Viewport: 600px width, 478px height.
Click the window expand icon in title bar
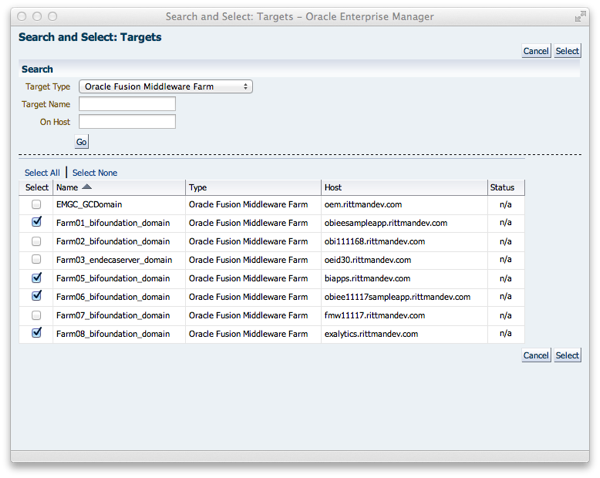point(580,16)
